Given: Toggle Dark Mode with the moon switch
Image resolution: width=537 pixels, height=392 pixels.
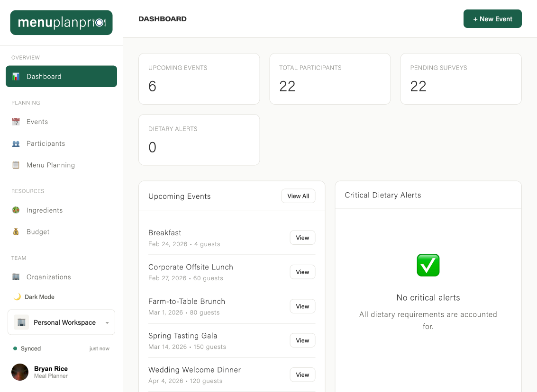Looking at the screenshot, I should (18, 297).
